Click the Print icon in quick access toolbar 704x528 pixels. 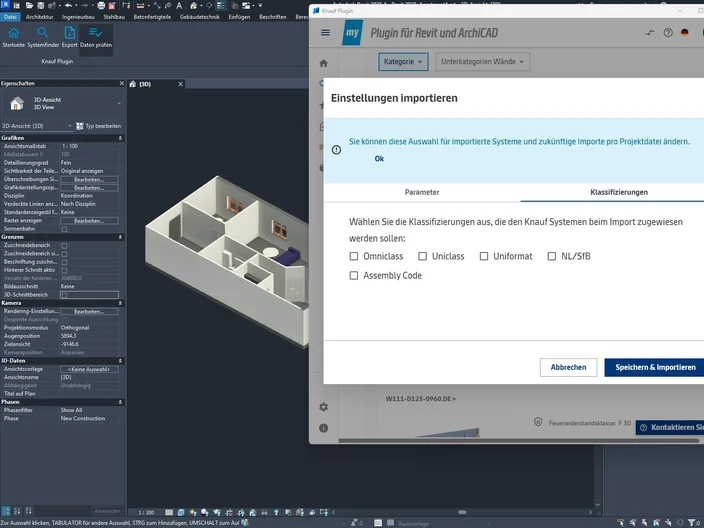pos(101,5)
